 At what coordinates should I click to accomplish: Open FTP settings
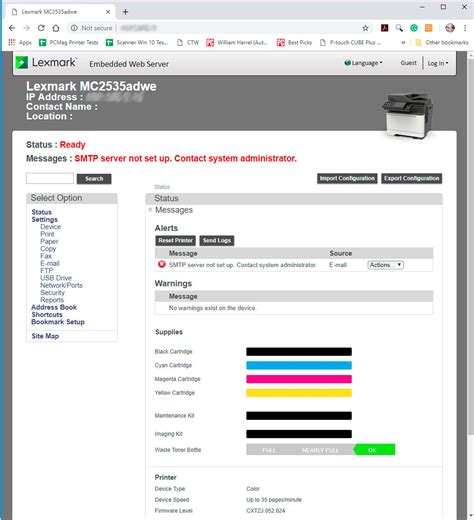[x=47, y=271]
